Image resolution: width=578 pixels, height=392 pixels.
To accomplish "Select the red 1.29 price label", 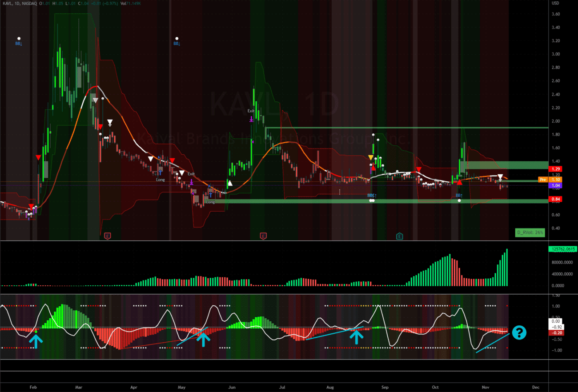I will [556, 169].
